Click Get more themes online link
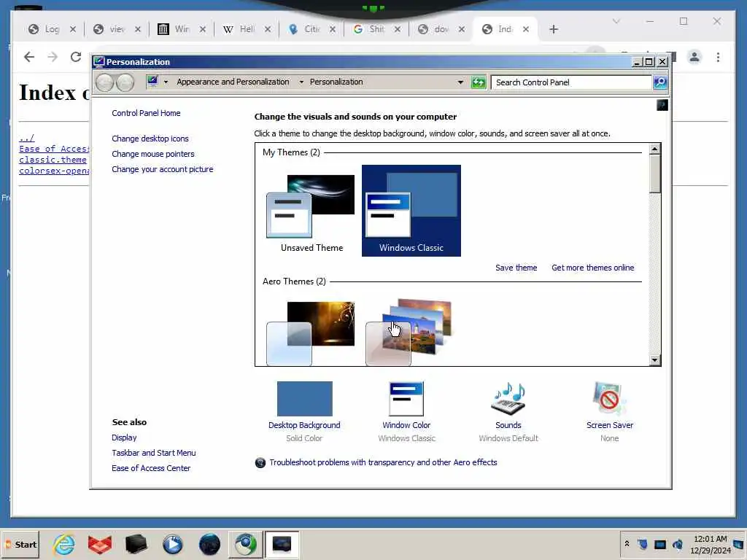The height and width of the screenshot is (560, 747). pos(592,268)
